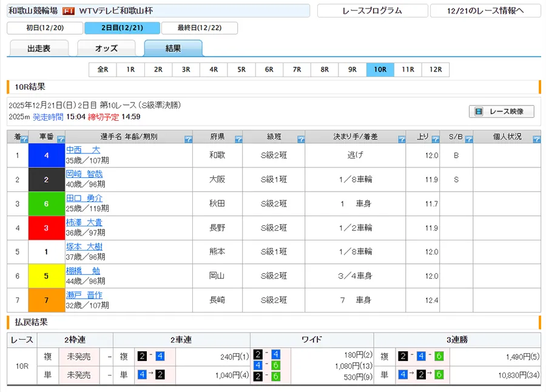Viewport: 546px width, 392px height.
Task: Select race 11R in race selector
Action: click(408, 70)
